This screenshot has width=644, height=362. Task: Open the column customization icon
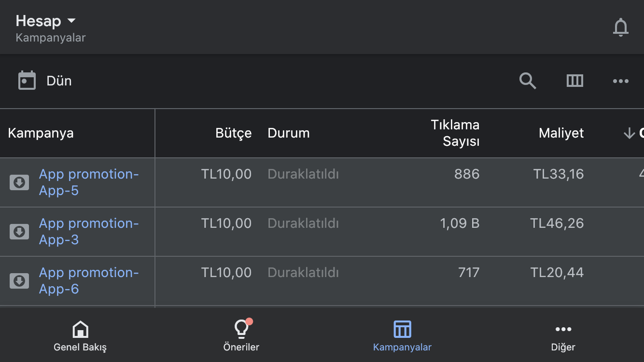click(574, 81)
